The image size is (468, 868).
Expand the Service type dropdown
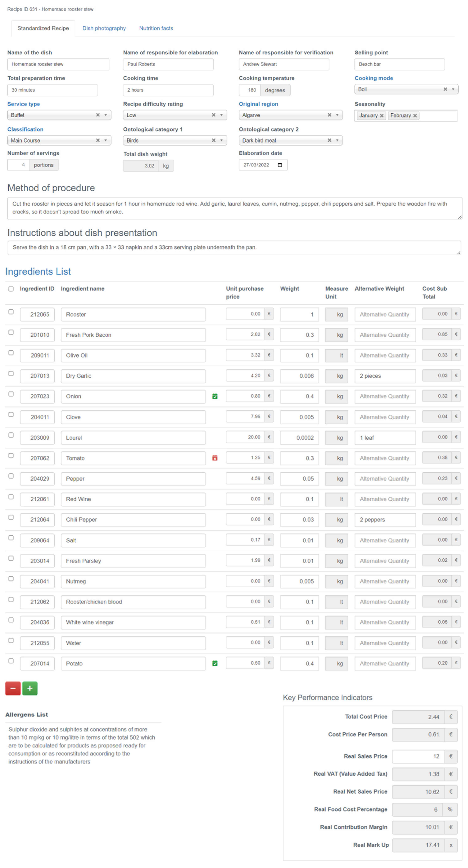tap(105, 115)
